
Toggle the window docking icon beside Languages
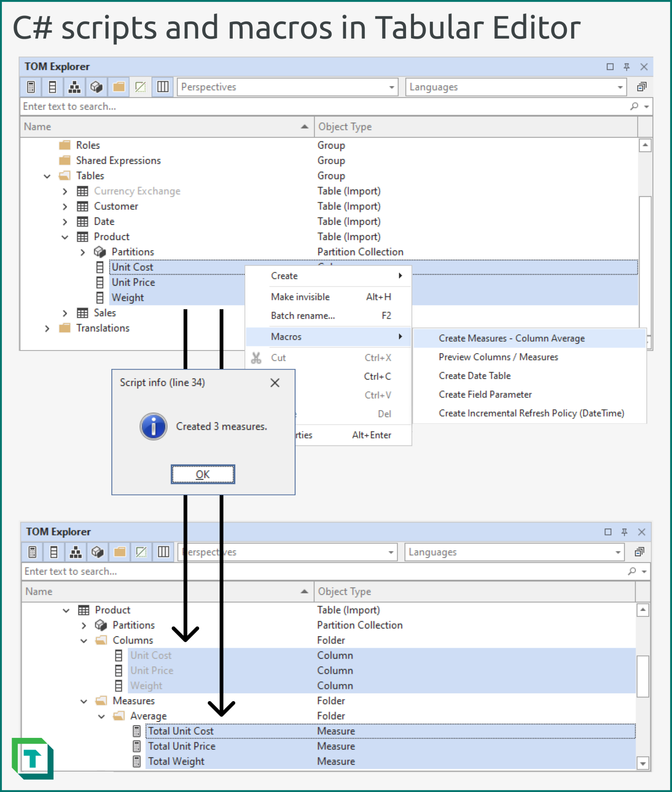[642, 87]
